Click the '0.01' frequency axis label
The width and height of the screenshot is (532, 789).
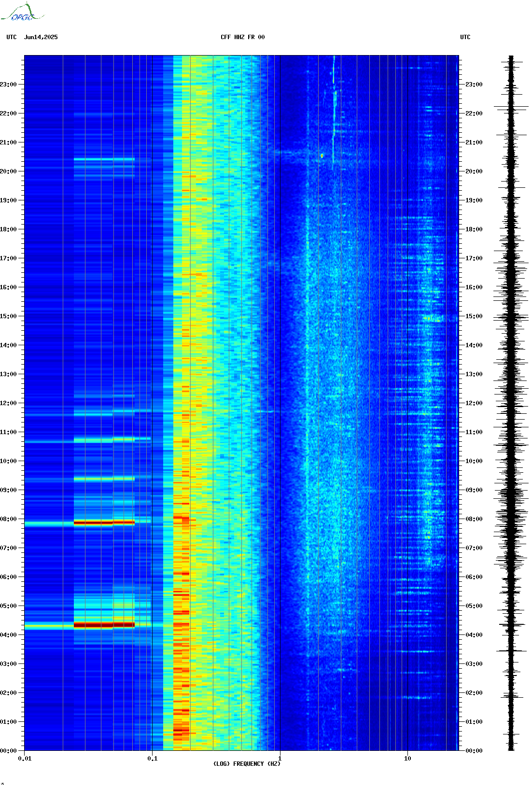pos(25,759)
